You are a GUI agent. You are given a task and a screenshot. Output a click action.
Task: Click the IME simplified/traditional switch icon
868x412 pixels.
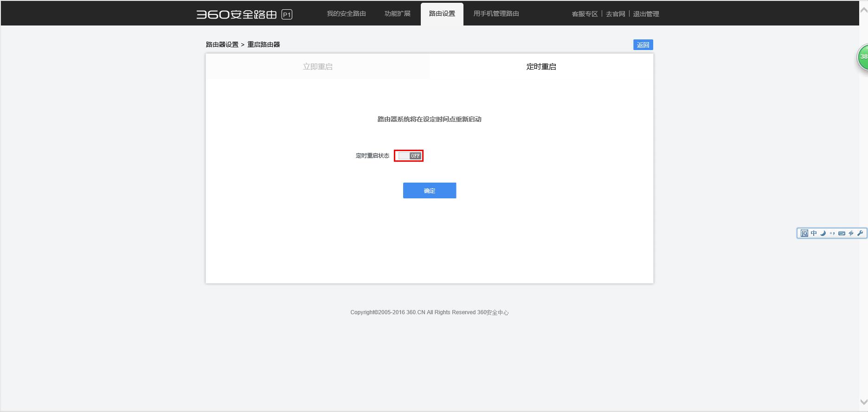tap(851, 233)
